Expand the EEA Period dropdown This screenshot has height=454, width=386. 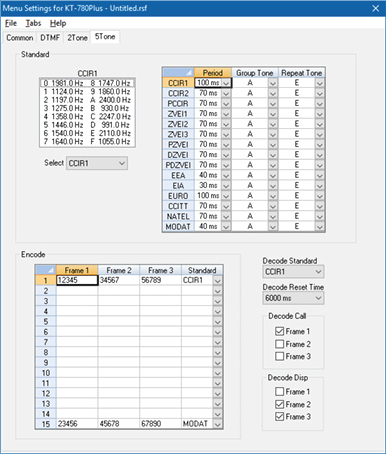(226, 175)
